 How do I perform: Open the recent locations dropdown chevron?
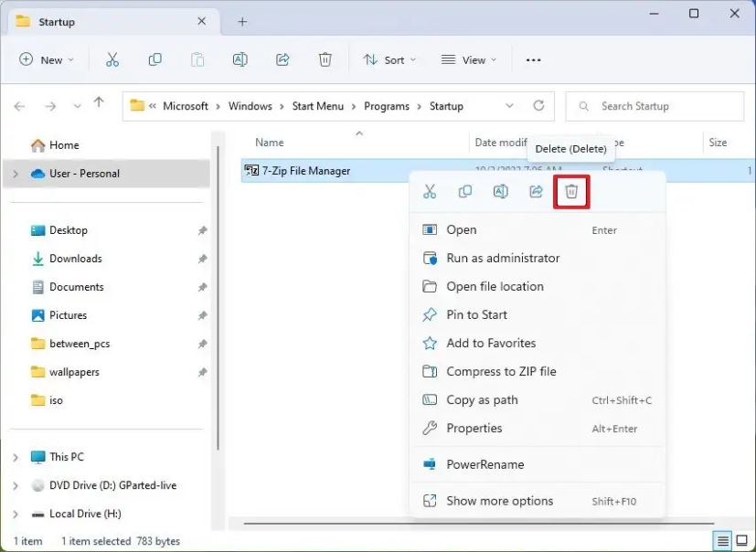tap(77, 106)
